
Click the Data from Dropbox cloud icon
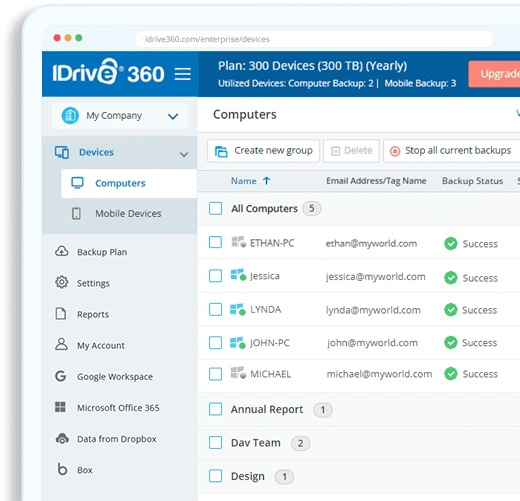62,438
